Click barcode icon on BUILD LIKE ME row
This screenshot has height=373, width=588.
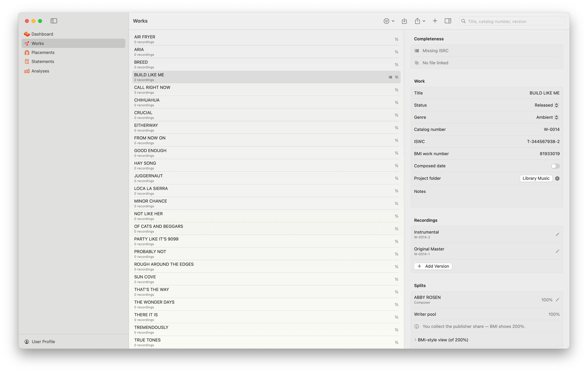tap(390, 77)
